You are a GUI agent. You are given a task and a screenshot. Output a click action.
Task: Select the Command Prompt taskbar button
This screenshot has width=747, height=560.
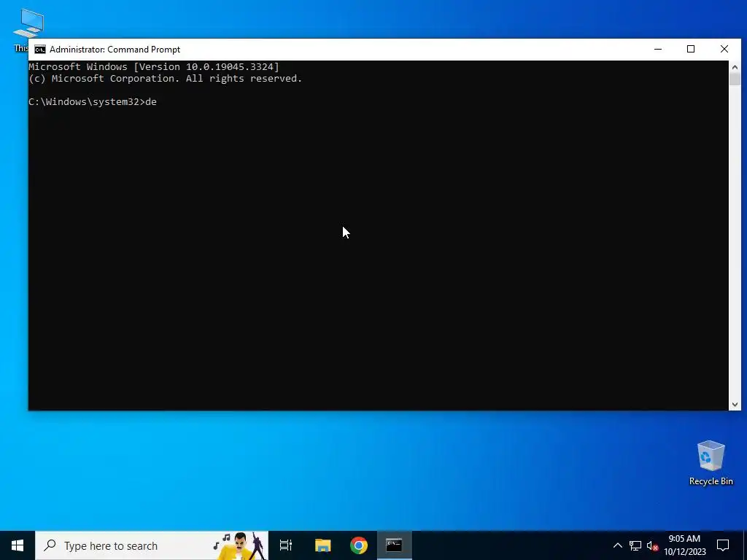[394, 545]
